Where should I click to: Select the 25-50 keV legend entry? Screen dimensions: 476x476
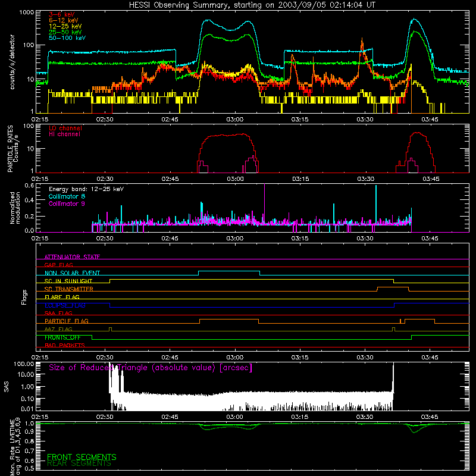pyautogui.click(x=65, y=32)
